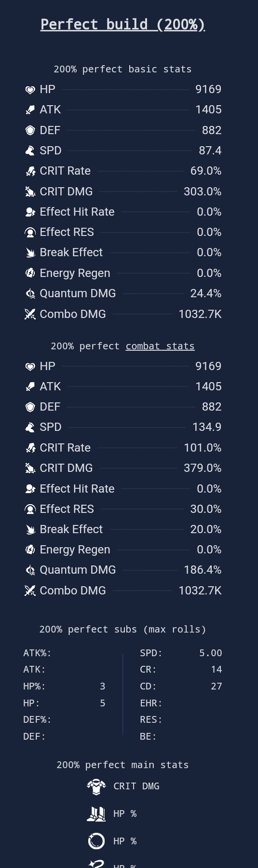258x868 pixels.
Task: Open the Perfect build (200%) heading link
Action: click(122, 24)
